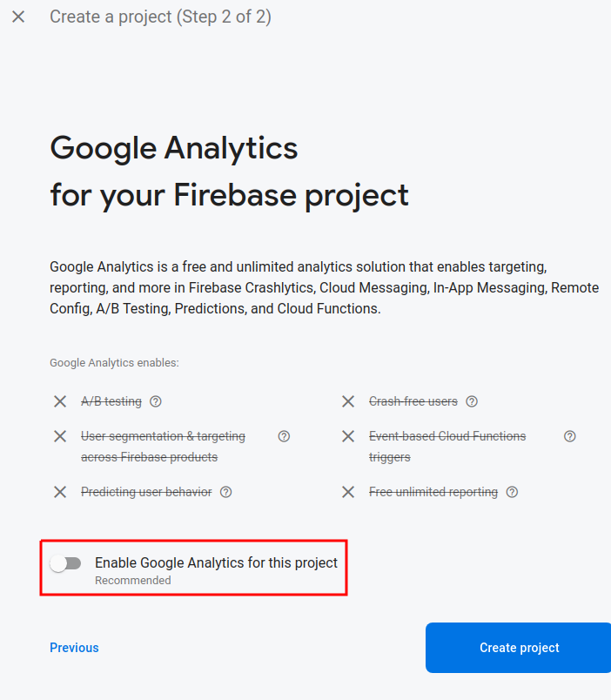
Task: Click the Google Analytics heading
Action: tap(173, 149)
